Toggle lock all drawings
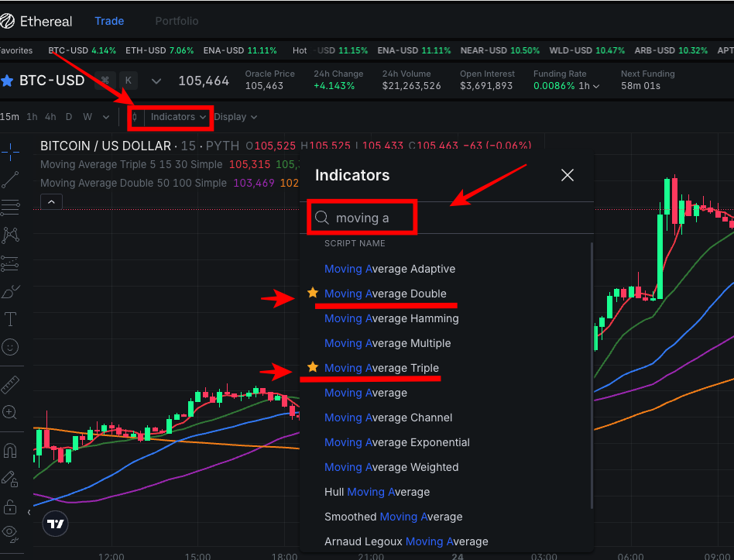 pos(10,507)
